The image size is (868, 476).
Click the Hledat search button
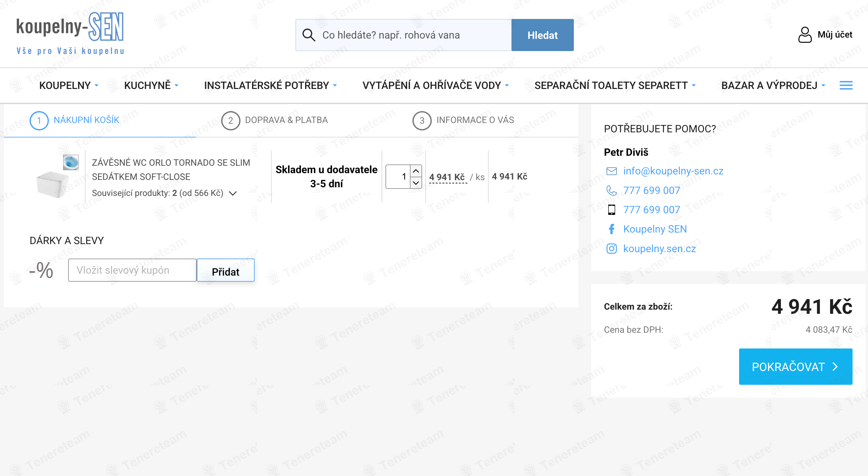click(x=543, y=35)
